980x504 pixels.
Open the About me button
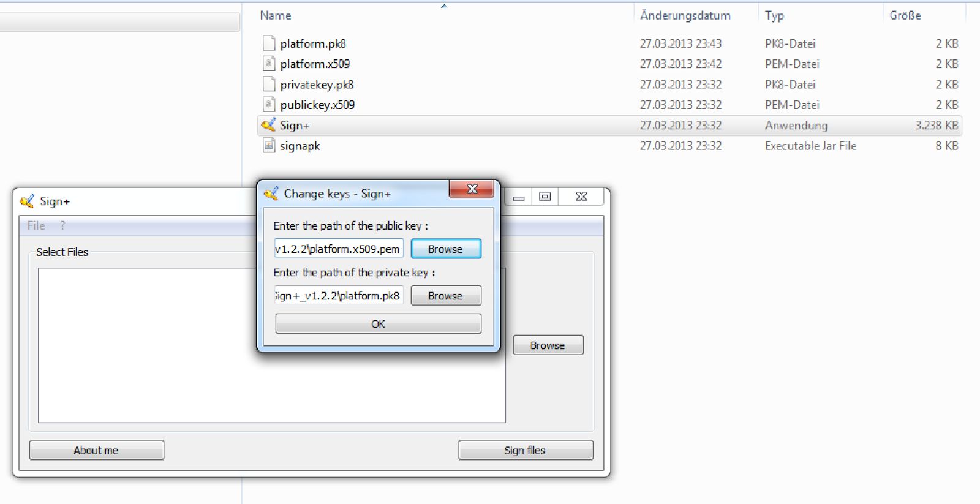tap(96, 450)
